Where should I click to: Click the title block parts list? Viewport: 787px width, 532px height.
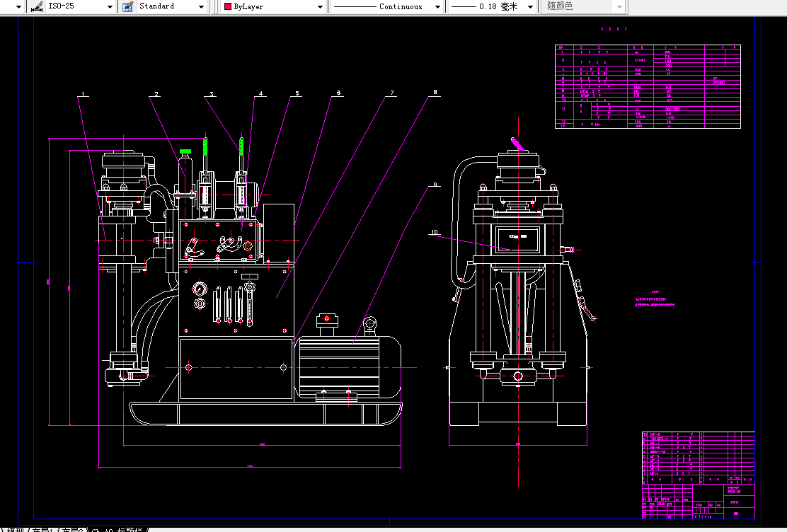pos(698,457)
